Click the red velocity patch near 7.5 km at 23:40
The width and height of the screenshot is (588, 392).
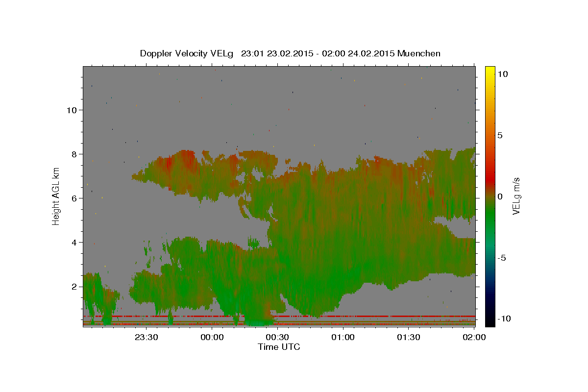point(169,164)
